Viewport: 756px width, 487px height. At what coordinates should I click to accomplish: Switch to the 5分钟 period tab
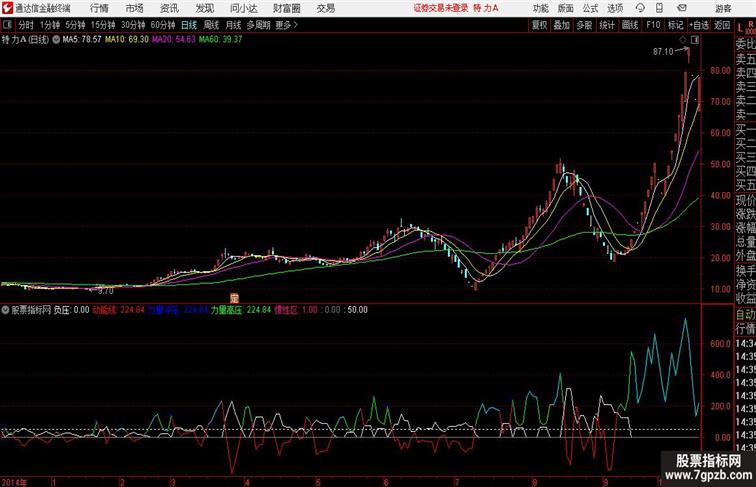[75, 25]
